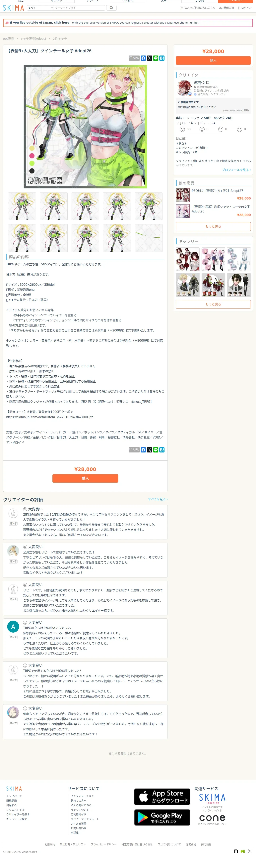
Task: Expand プロフィールを見る link
Action: [236, 170]
